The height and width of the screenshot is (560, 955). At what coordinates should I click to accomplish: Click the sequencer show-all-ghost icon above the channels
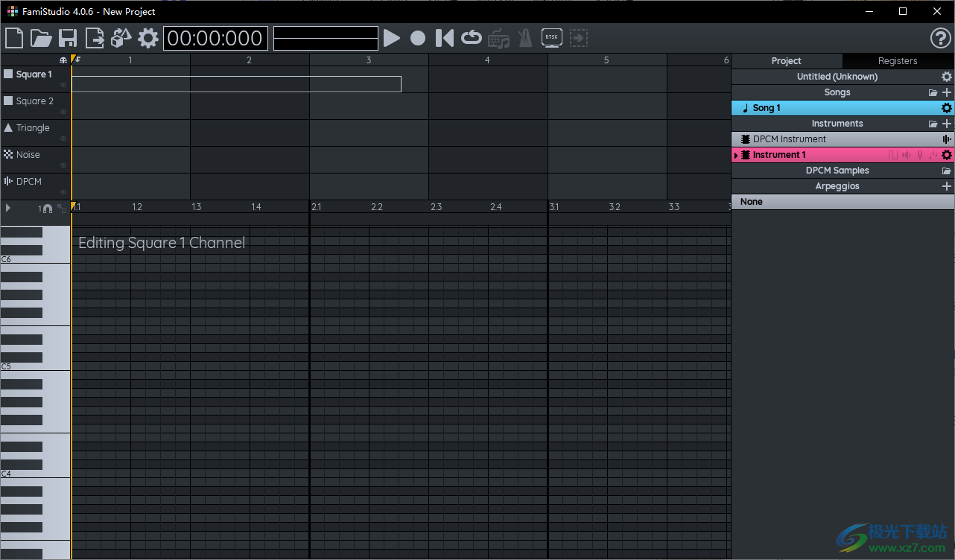[x=63, y=60]
